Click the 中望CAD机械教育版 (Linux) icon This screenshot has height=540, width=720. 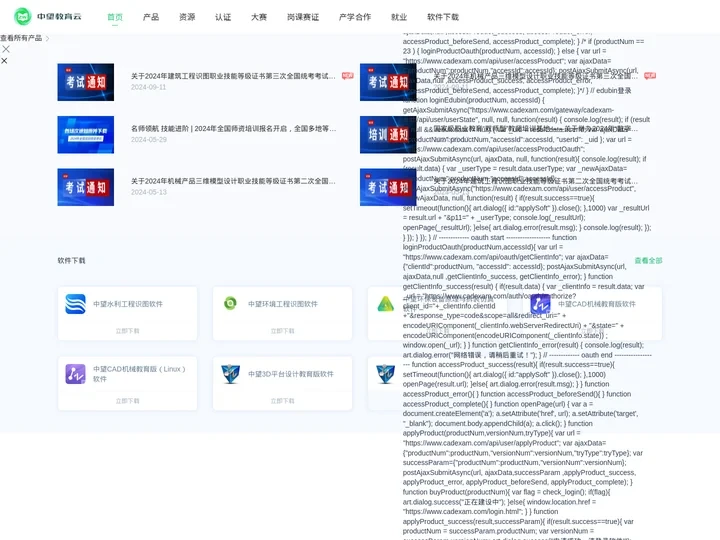click(x=75, y=374)
